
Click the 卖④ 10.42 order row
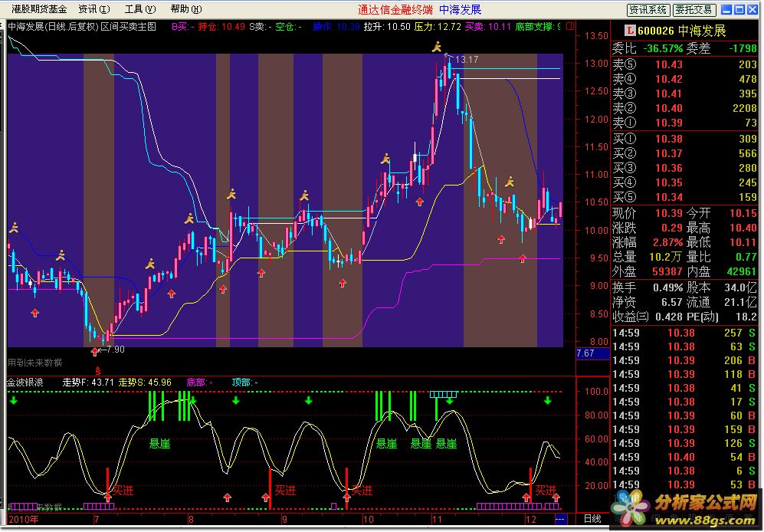coord(684,78)
